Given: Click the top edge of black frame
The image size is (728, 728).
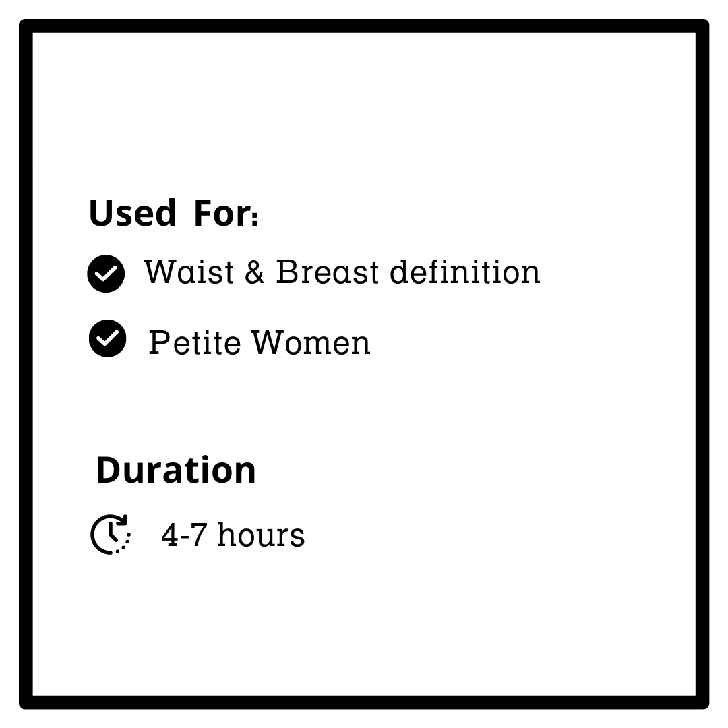Looking at the screenshot, I should (364, 26).
